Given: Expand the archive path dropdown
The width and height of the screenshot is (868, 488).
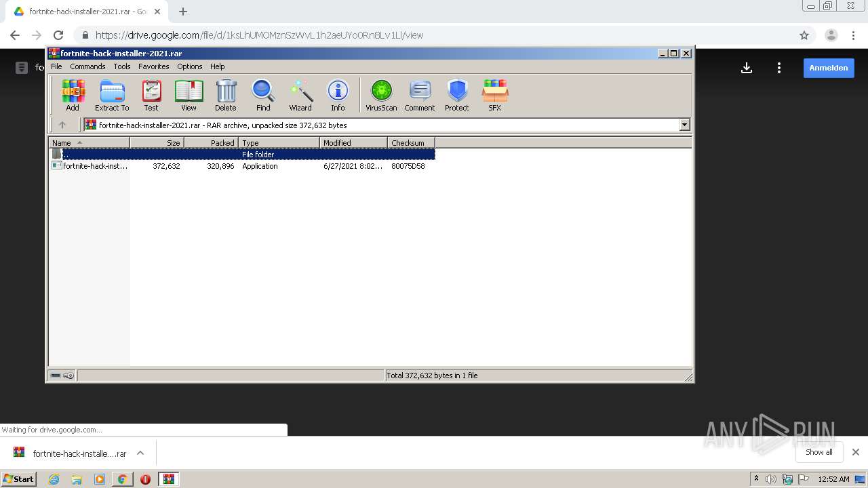Looking at the screenshot, I should [684, 125].
